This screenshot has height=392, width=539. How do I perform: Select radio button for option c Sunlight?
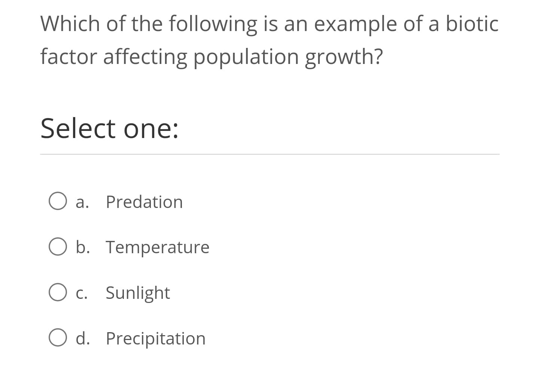click(x=58, y=292)
